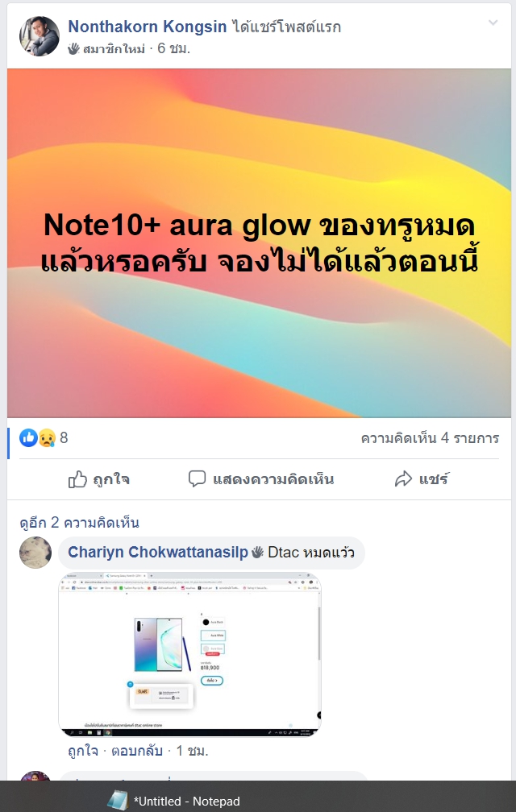Expand ดูอีก 2 ความคิดเห็น more comments
The width and height of the screenshot is (516, 812).
[79, 523]
